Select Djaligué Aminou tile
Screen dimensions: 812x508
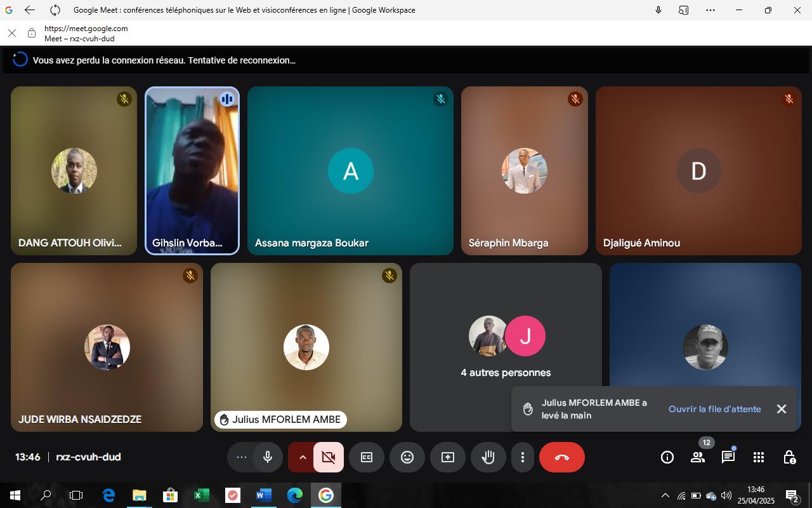(698, 171)
